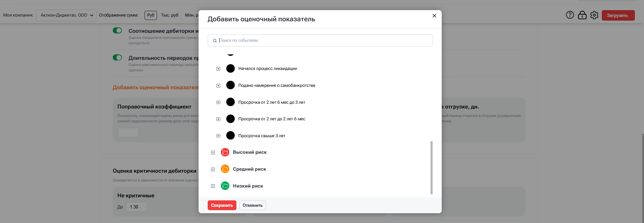Click the Сохранить button

click(222, 205)
